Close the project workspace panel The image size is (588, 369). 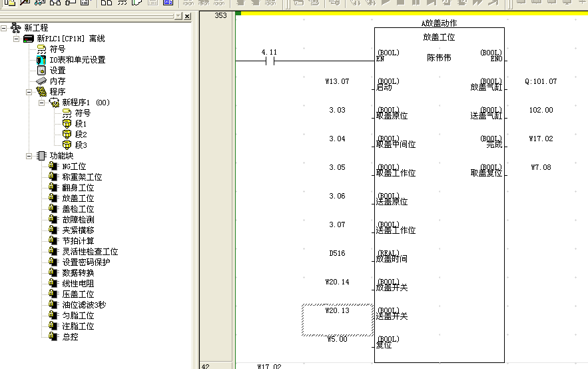(x=187, y=16)
